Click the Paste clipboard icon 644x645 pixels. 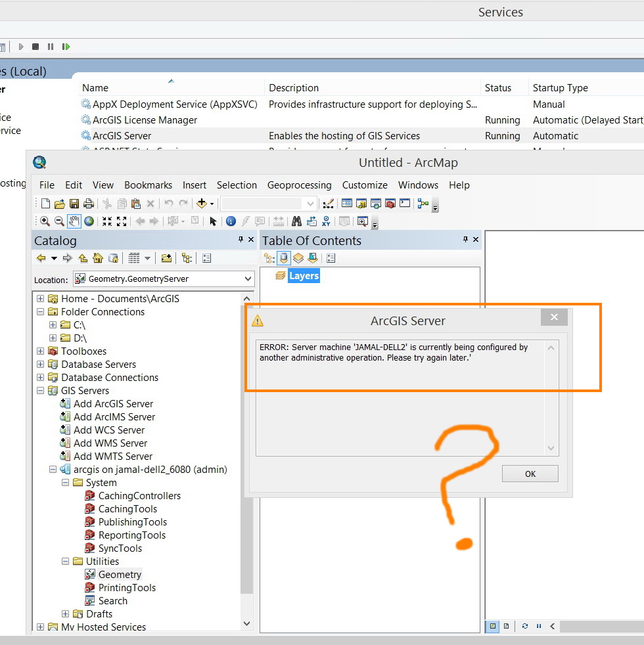point(136,204)
